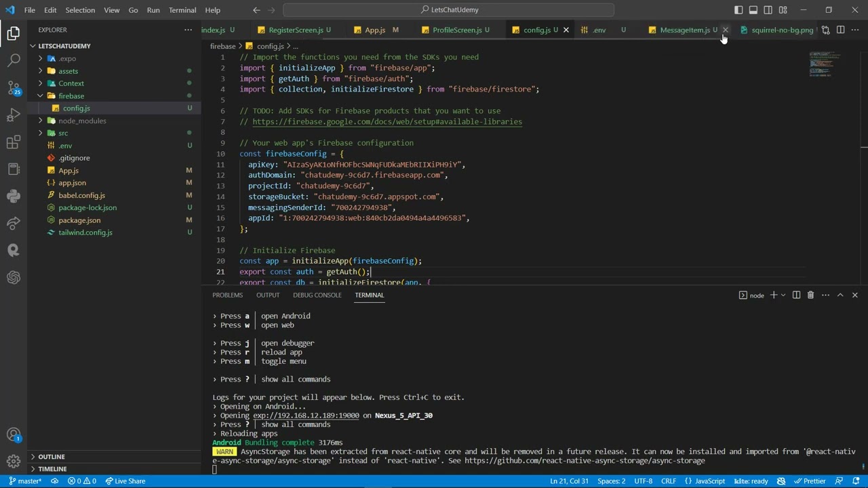Open the Run and Debug view

(14, 115)
